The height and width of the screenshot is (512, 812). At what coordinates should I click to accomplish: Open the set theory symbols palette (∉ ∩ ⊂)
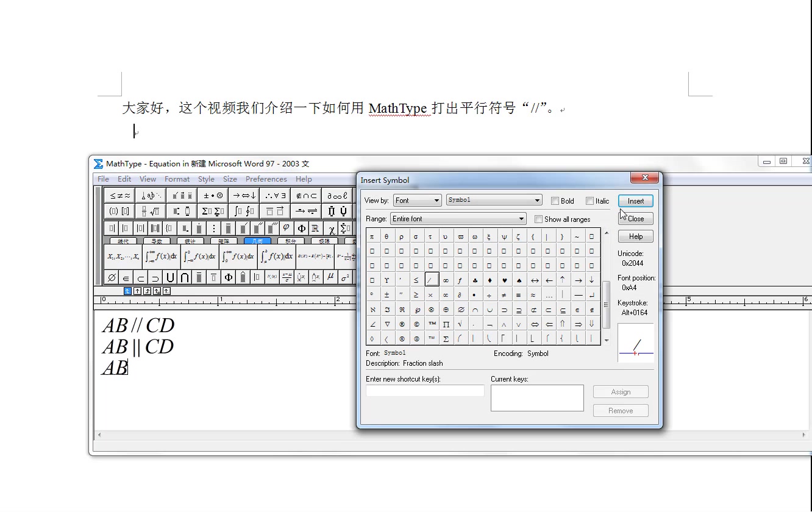coord(306,196)
